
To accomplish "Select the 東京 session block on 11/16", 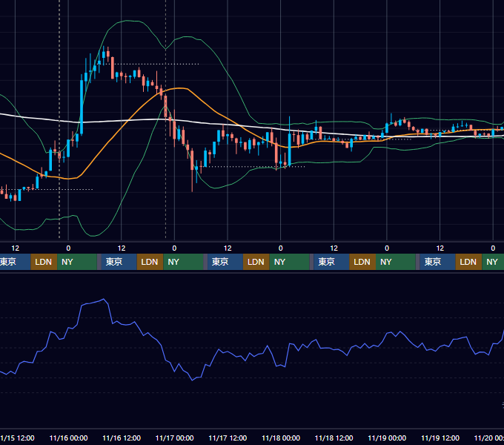I will pos(119,262).
